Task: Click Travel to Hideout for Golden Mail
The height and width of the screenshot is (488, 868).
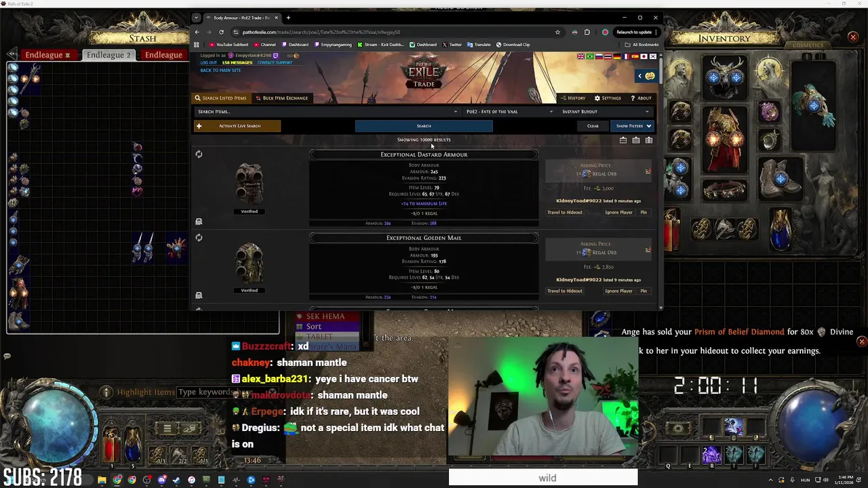Action: point(565,291)
